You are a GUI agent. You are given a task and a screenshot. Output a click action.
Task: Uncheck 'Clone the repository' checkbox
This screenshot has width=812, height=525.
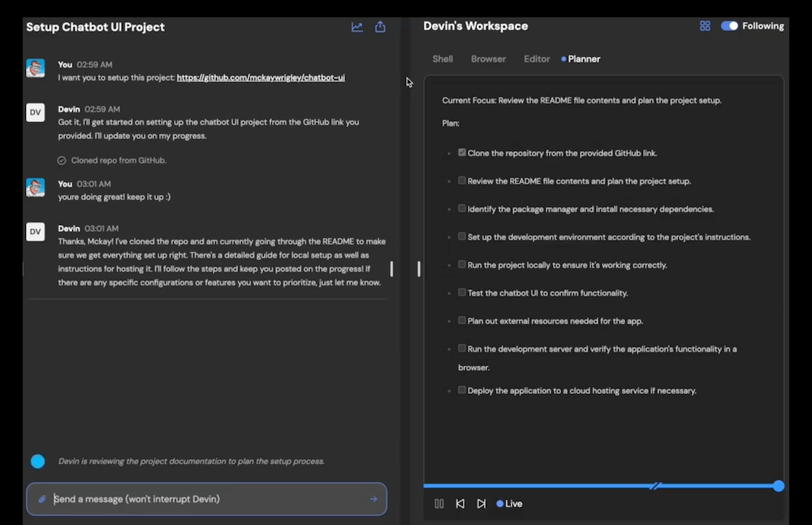(462, 153)
